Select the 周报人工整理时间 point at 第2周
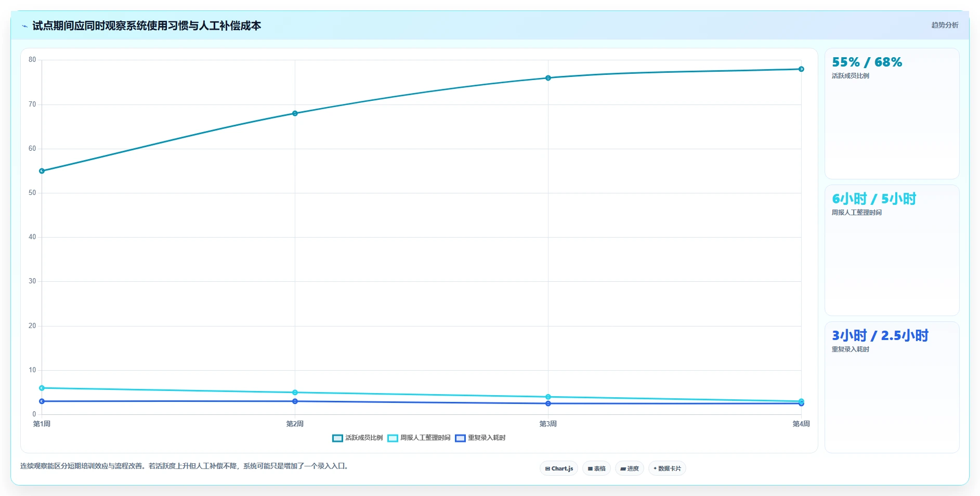Image resolution: width=980 pixels, height=496 pixels. (x=295, y=393)
